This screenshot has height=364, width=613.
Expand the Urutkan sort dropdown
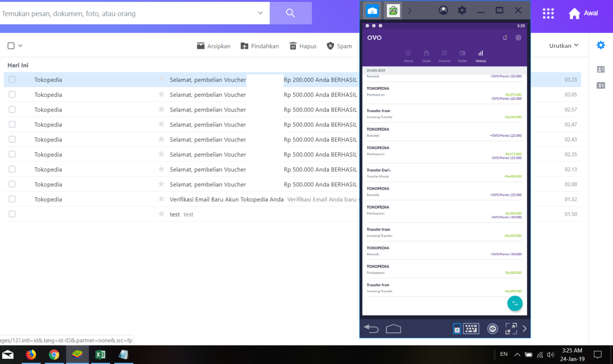point(564,45)
